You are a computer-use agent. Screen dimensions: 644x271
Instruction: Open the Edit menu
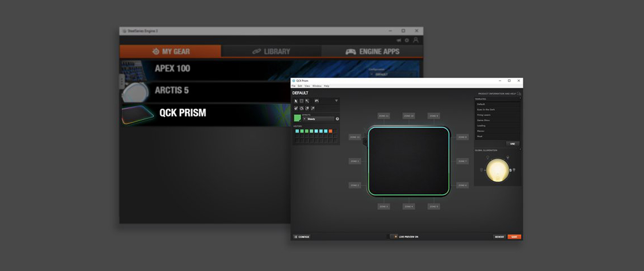point(300,86)
